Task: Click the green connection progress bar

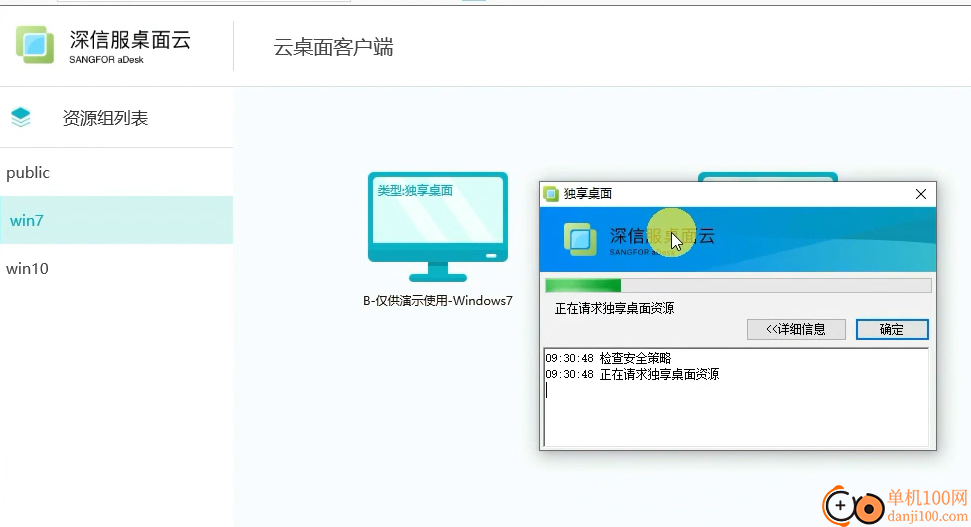Action: point(738,285)
